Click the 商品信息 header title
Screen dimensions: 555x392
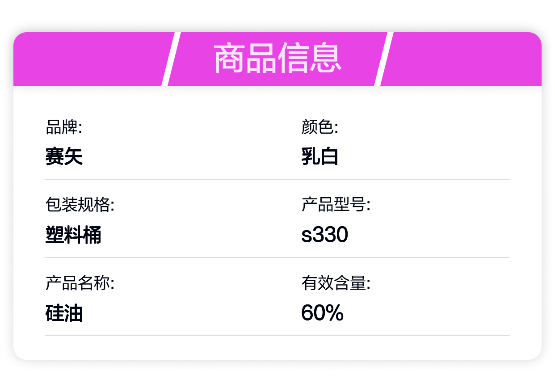click(x=277, y=59)
